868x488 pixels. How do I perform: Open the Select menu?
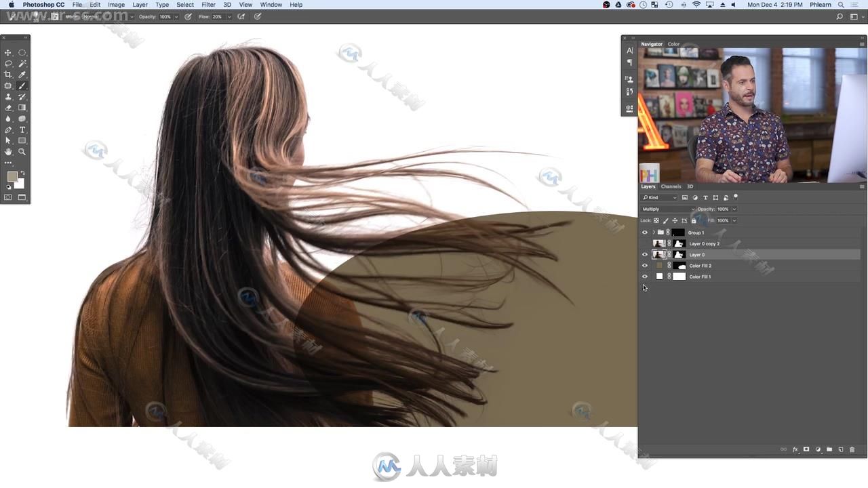click(185, 5)
